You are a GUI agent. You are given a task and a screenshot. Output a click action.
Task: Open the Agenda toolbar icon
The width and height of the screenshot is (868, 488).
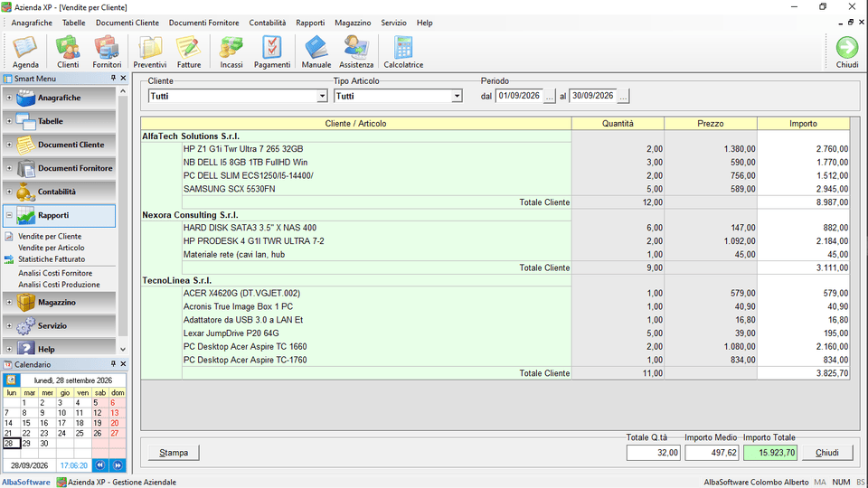pos(25,52)
